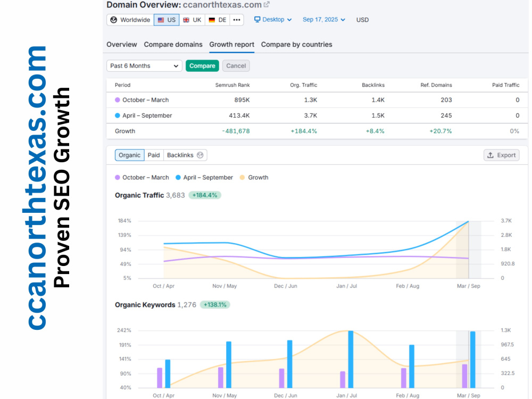532x399 pixels.
Task: Click the globe icon next to Backlinks
Action: pyautogui.click(x=200, y=155)
